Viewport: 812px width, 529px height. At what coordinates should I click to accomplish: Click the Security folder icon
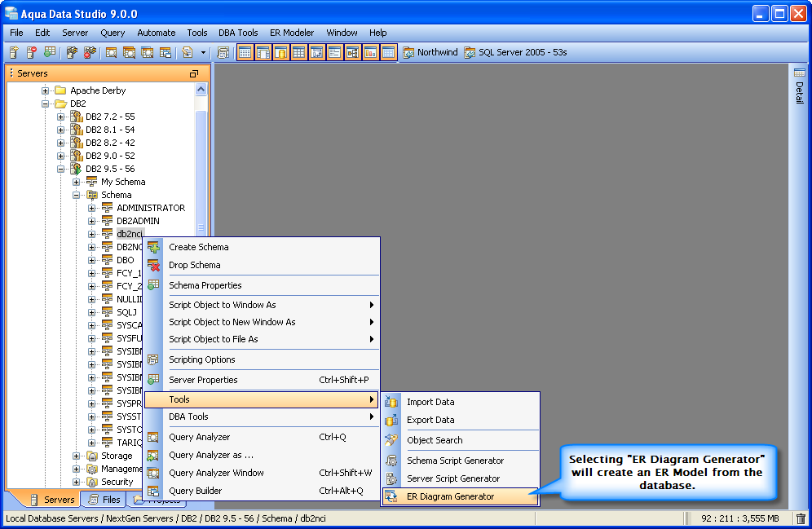(91, 482)
